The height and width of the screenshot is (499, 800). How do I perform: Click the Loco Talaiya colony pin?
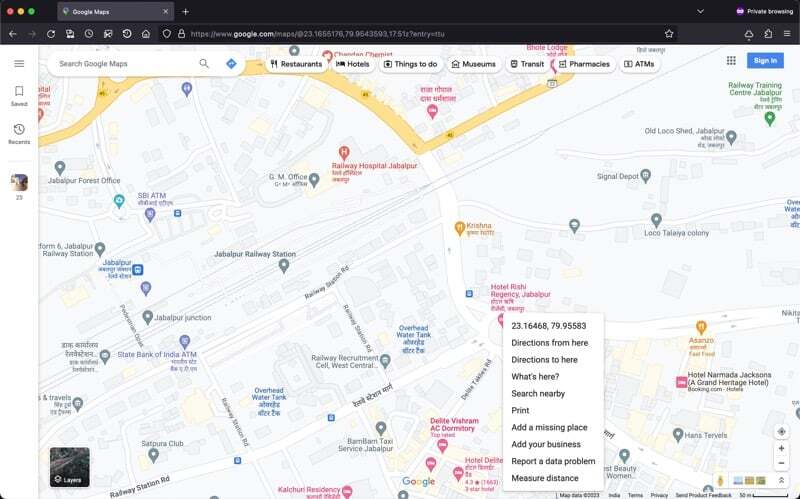tap(656, 220)
